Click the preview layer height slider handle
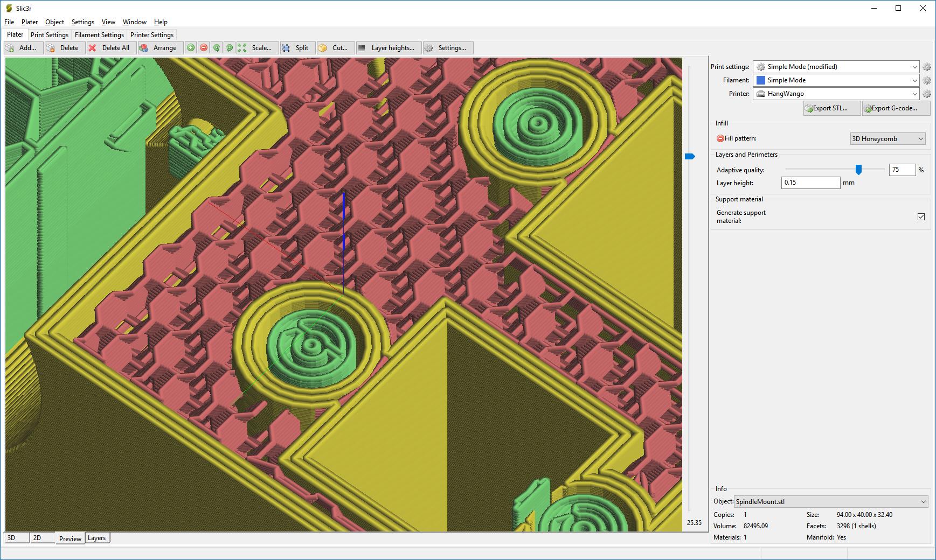This screenshot has height=560, width=936. [690, 157]
